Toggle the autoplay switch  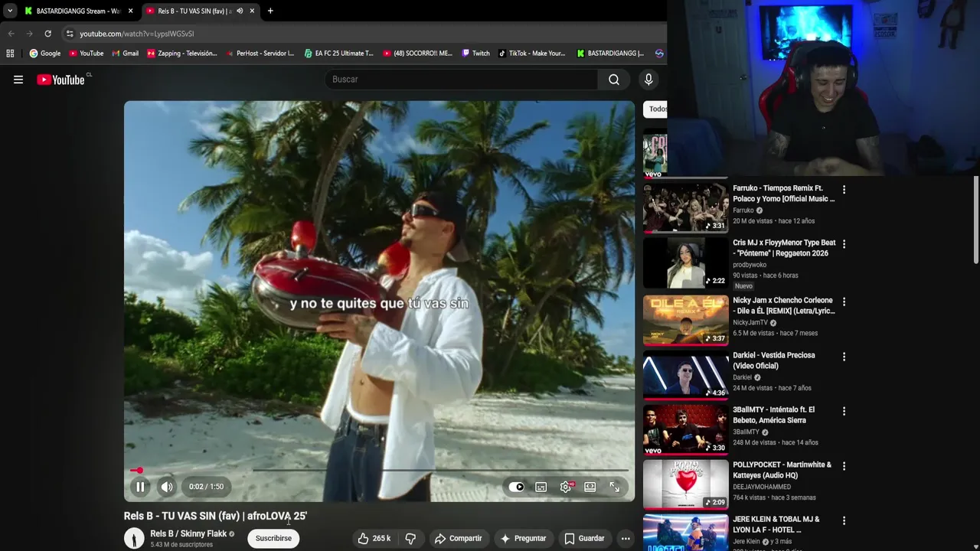(517, 487)
